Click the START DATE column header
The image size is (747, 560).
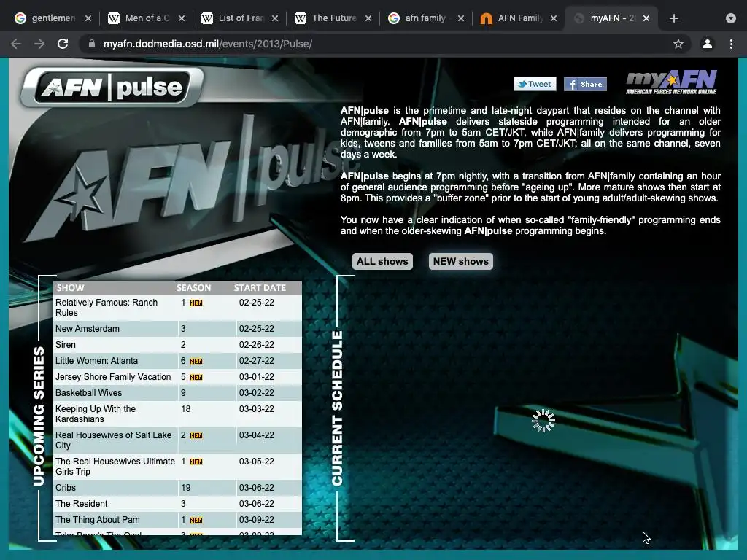[260, 287]
